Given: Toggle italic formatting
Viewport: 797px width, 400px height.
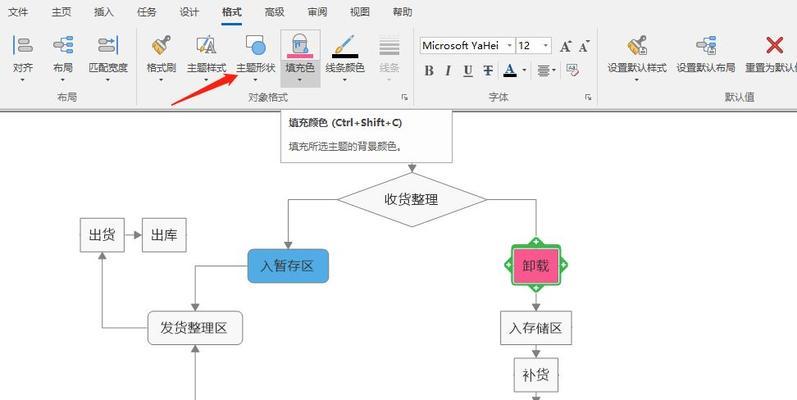Looking at the screenshot, I should pyautogui.click(x=448, y=71).
